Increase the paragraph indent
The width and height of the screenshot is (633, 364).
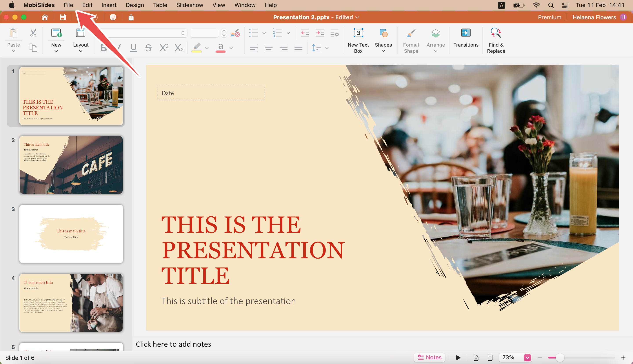click(320, 33)
